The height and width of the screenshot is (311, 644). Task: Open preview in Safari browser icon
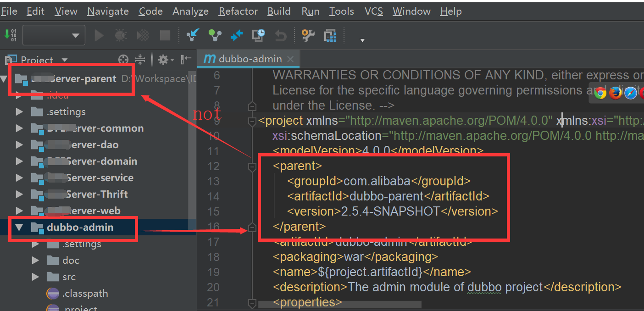point(631,93)
